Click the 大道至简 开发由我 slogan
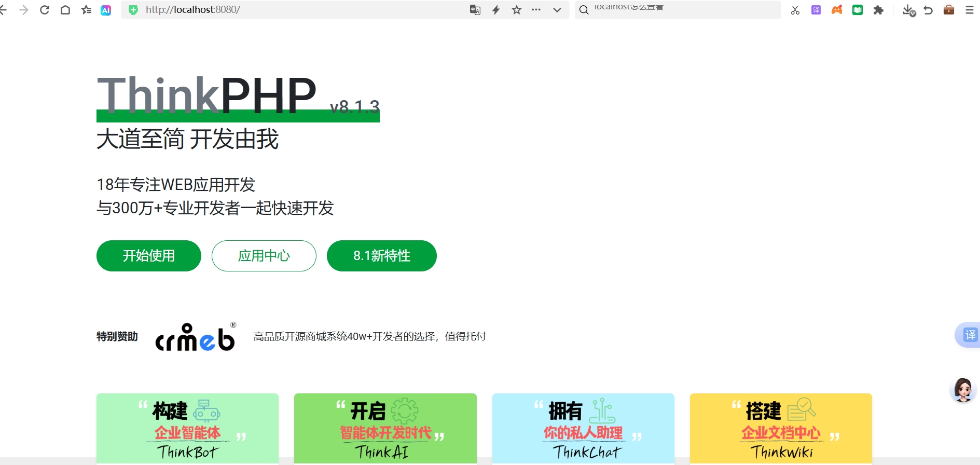 click(188, 139)
